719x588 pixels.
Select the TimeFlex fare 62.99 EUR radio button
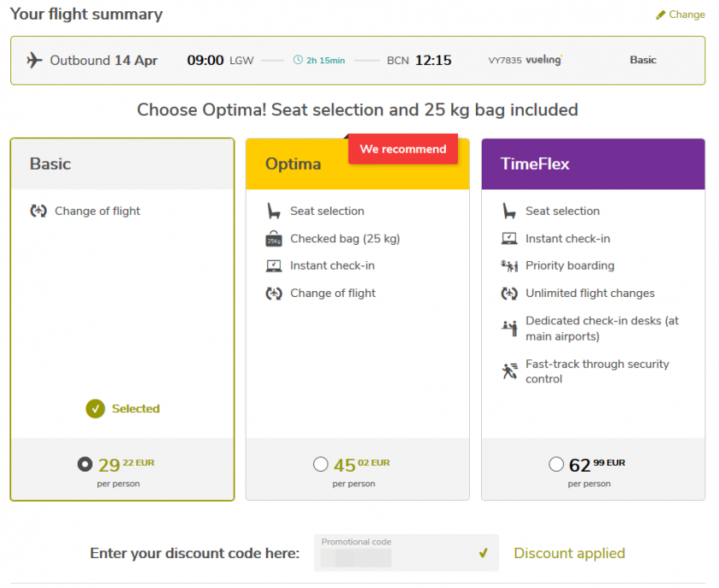click(556, 464)
